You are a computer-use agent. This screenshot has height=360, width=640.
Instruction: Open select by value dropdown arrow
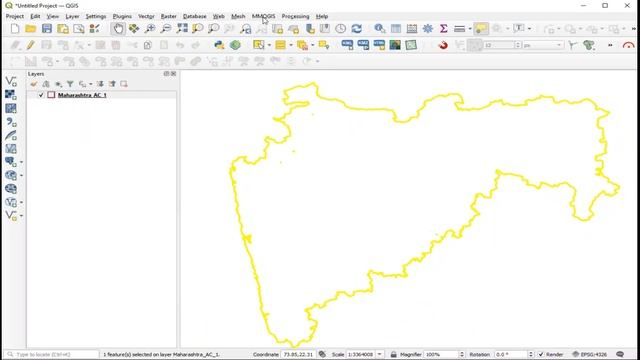[x=291, y=45]
